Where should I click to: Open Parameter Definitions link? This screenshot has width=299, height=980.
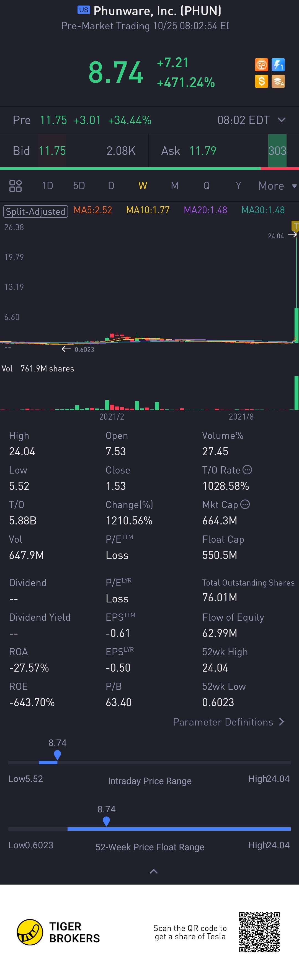point(228,722)
